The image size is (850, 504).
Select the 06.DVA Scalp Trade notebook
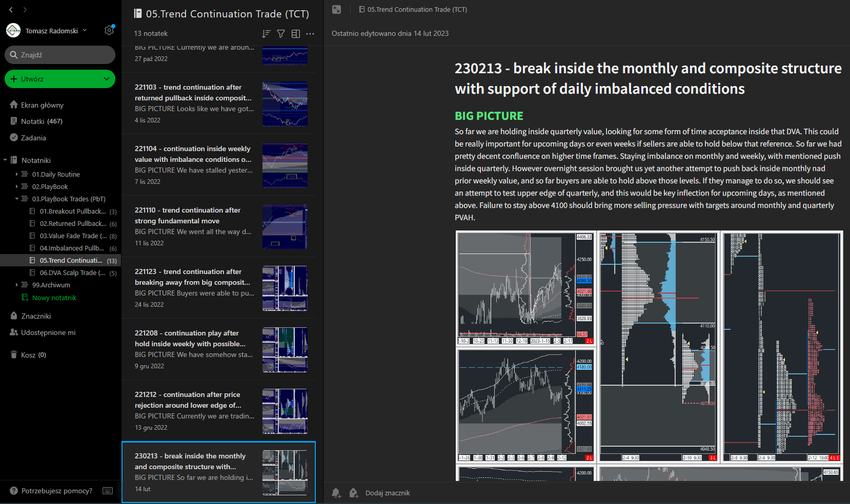[x=72, y=273]
